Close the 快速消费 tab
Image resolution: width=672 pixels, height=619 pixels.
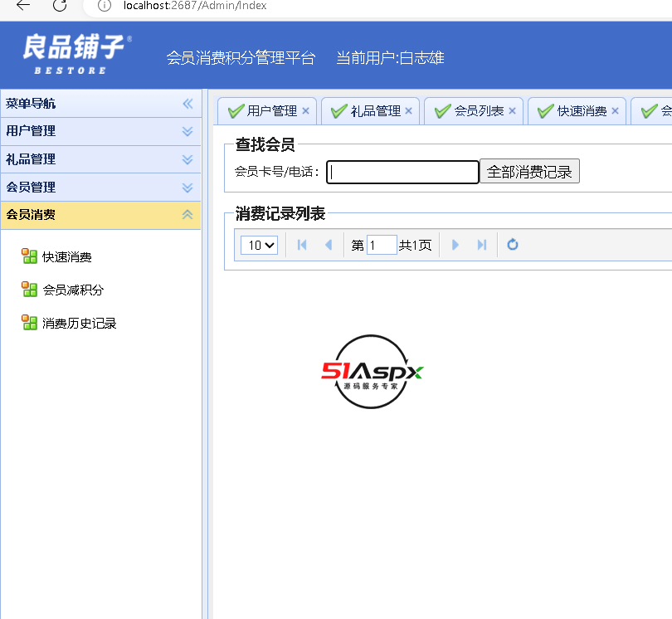click(615, 111)
